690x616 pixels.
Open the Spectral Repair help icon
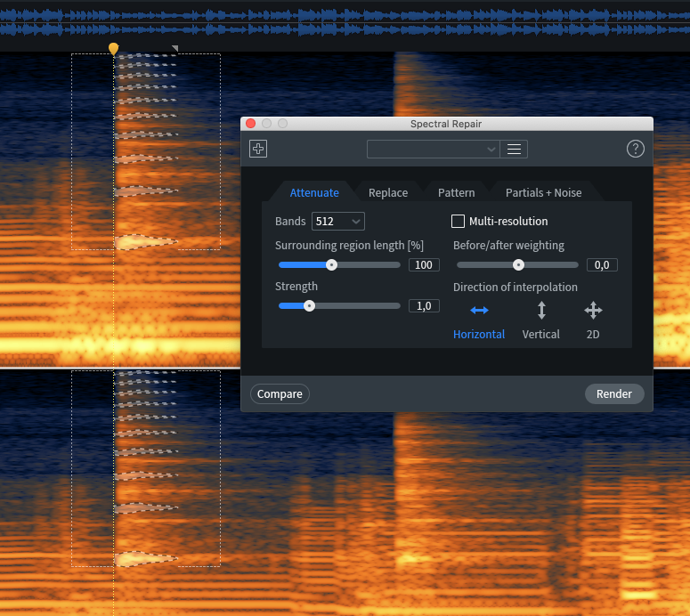(x=635, y=149)
